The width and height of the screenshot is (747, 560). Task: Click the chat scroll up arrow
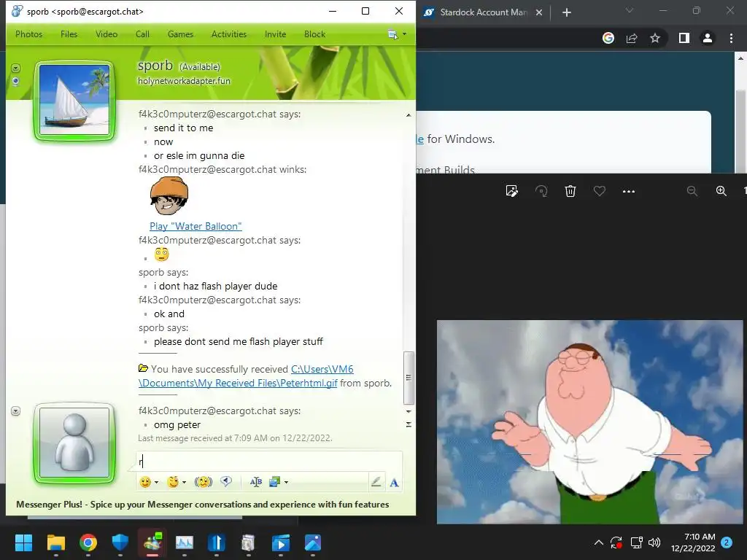tap(409, 115)
